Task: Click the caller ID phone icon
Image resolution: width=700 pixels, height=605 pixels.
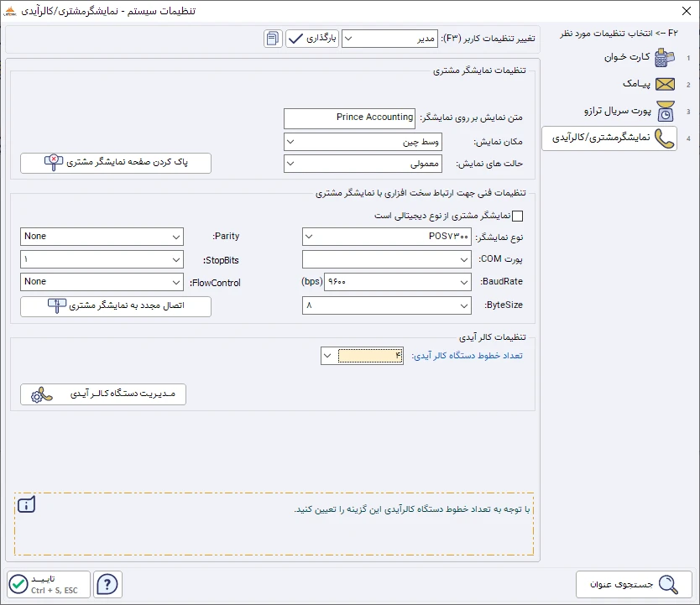Action: coord(665,138)
